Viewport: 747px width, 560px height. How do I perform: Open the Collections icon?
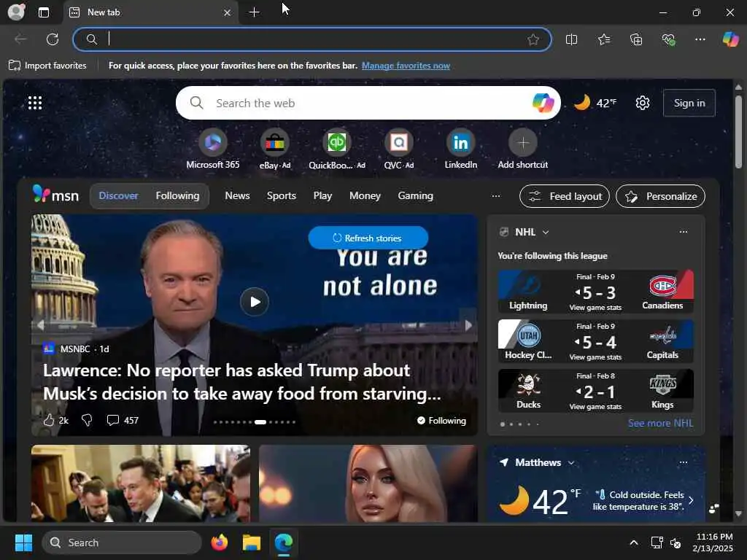tap(636, 39)
